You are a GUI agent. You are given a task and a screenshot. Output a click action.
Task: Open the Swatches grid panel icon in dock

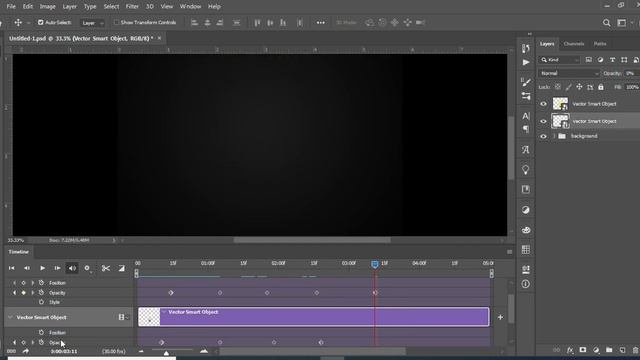click(x=526, y=250)
